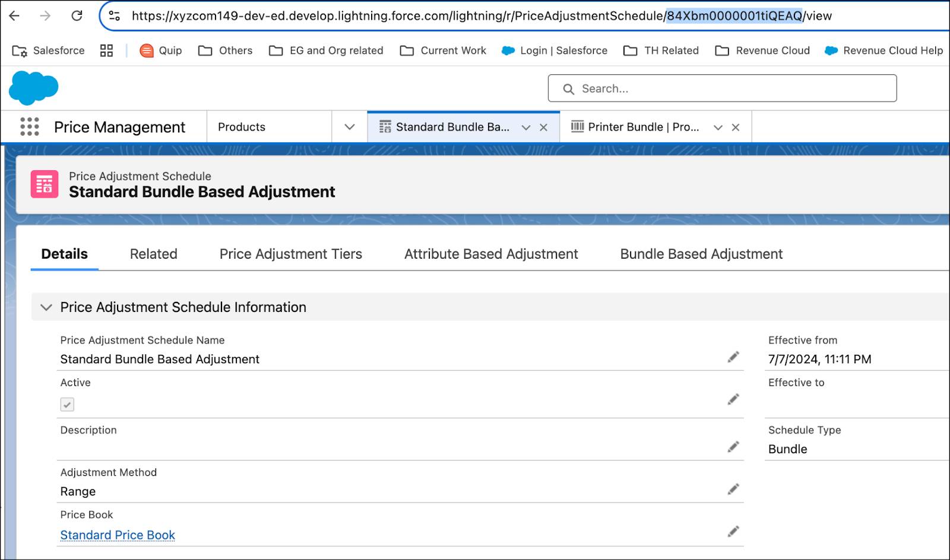950x560 pixels.
Task: Click the Range adjustment method value
Action: (78, 492)
